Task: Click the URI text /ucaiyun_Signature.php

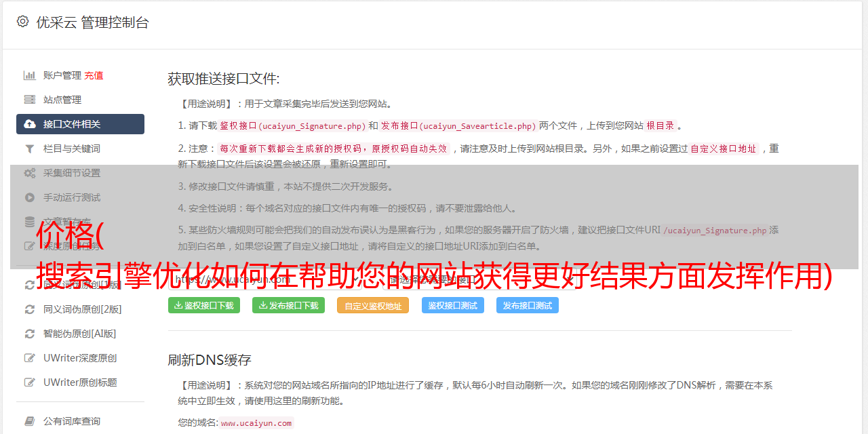Action: (715, 231)
